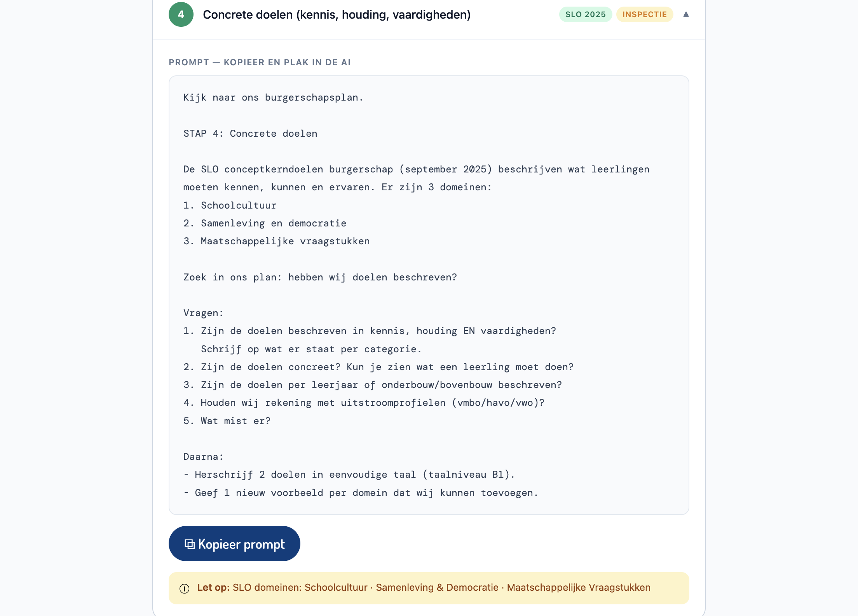Image resolution: width=858 pixels, height=616 pixels.
Task: Click '1. Schoolcultuur' in the prompt
Action: point(230,205)
